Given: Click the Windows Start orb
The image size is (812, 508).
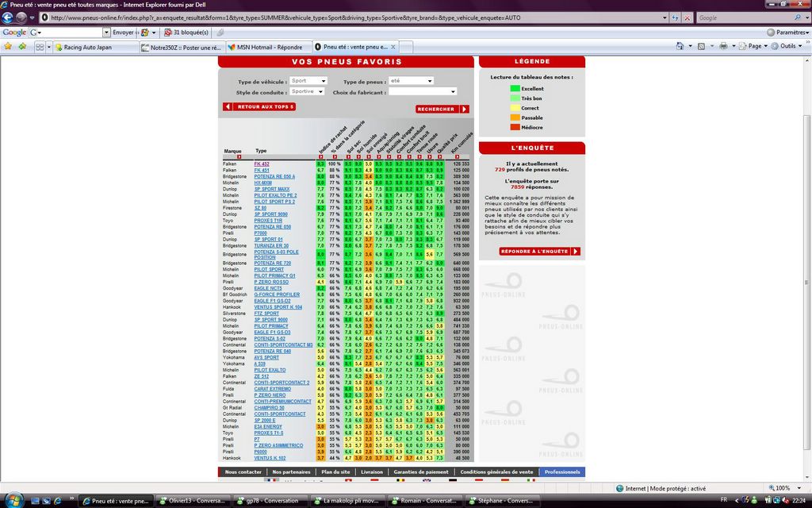Looking at the screenshot, I should point(13,500).
